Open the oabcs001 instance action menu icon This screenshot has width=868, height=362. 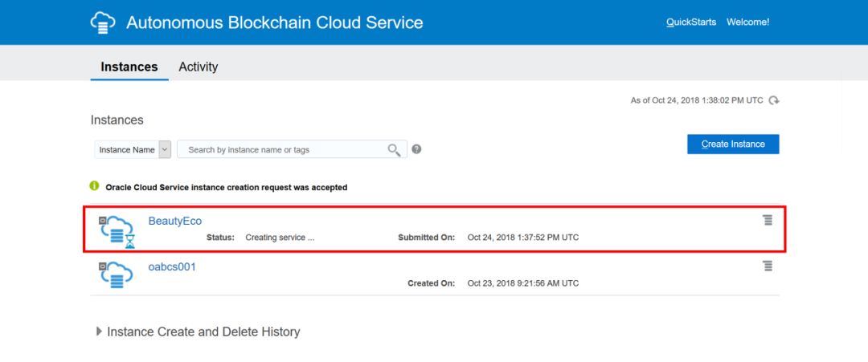pos(768,266)
